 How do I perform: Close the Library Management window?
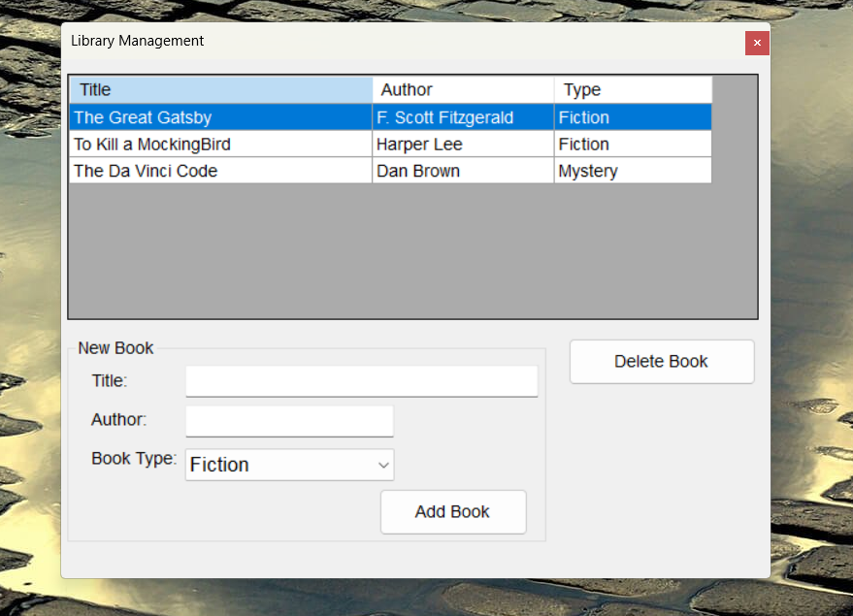tap(757, 43)
